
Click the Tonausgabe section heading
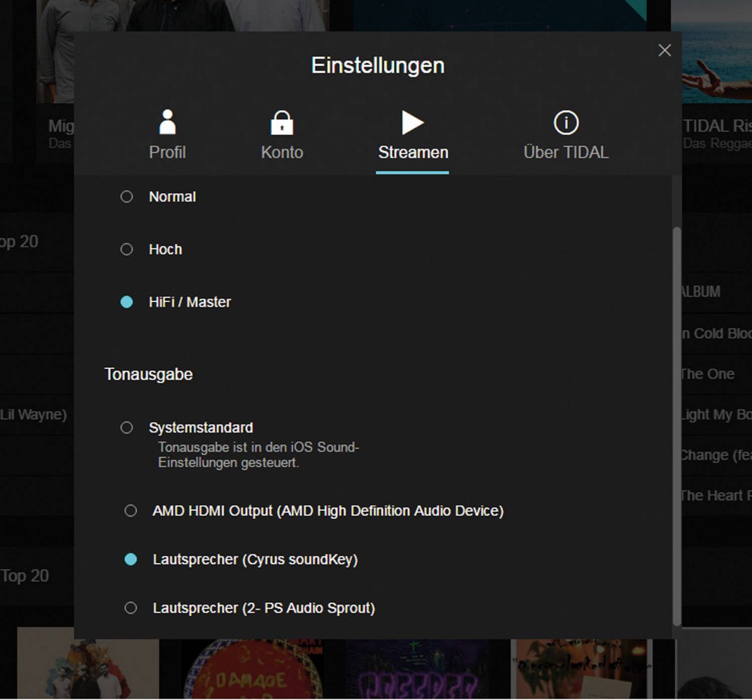click(148, 374)
